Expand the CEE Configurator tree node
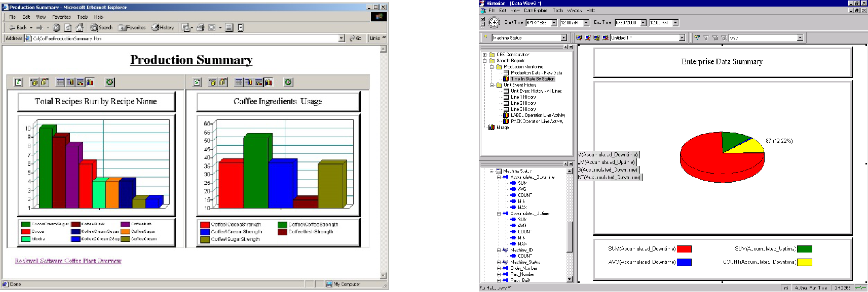Viewport: 868px width, 292px height. pyautogui.click(x=484, y=55)
